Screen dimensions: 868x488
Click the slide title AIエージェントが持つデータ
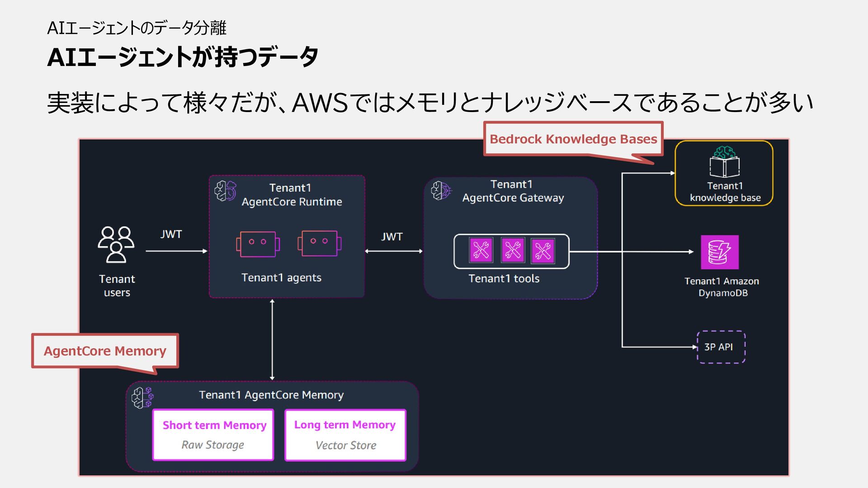[x=183, y=57]
